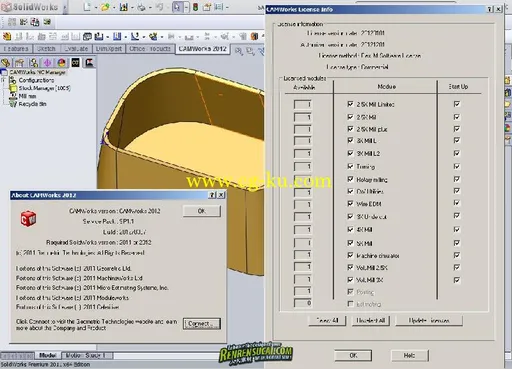Viewport: 512px width, 369px height.
Task: Select the CAMWorks 2012 tab
Action: point(203,49)
